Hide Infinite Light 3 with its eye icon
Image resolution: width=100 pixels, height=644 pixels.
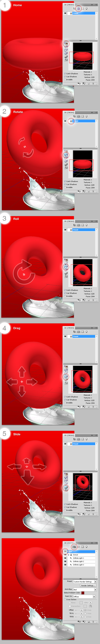click(65, 565)
